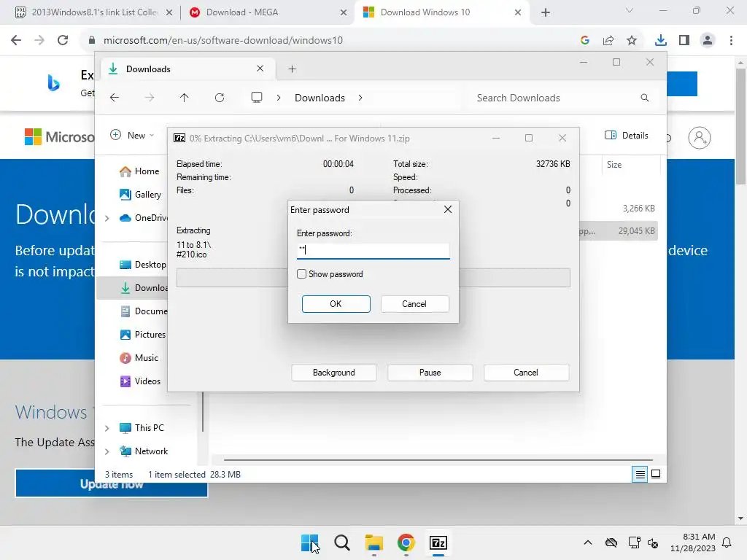Add a new Explorer tab
The width and height of the screenshot is (747, 560).
(x=292, y=69)
